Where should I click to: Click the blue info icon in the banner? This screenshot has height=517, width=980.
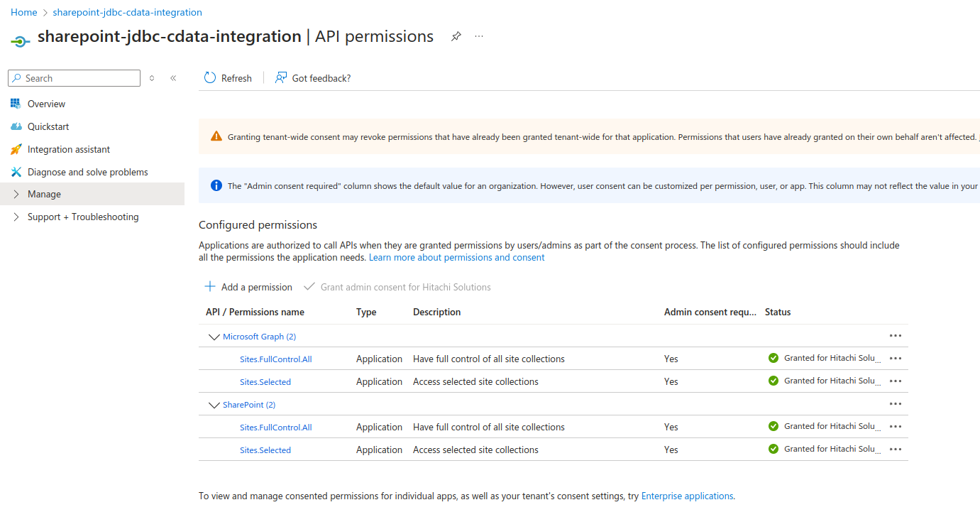216,185
